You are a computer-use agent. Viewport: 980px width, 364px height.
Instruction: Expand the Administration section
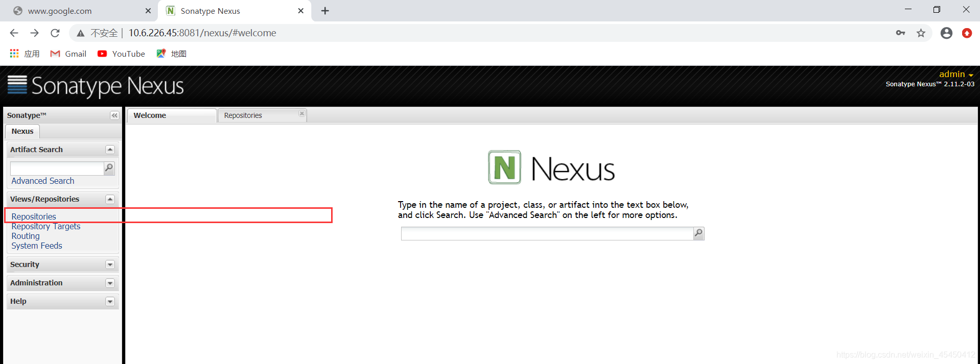click(x=110, y=283)
